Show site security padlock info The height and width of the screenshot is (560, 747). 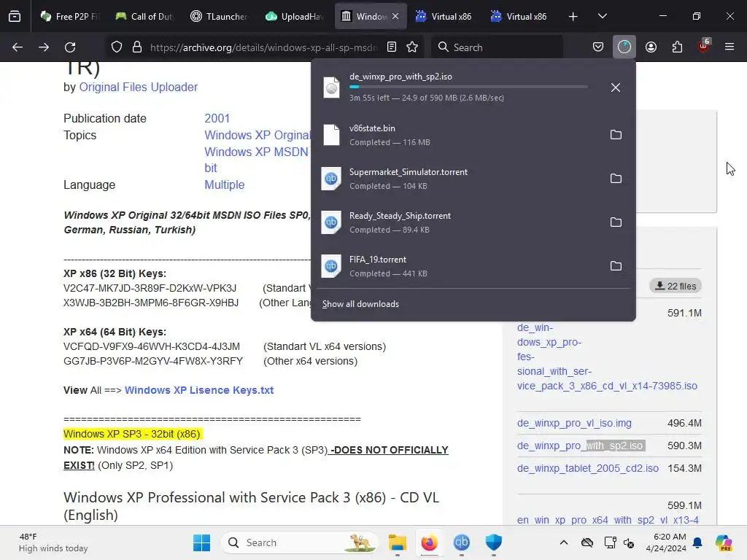(x=137, y=47)
